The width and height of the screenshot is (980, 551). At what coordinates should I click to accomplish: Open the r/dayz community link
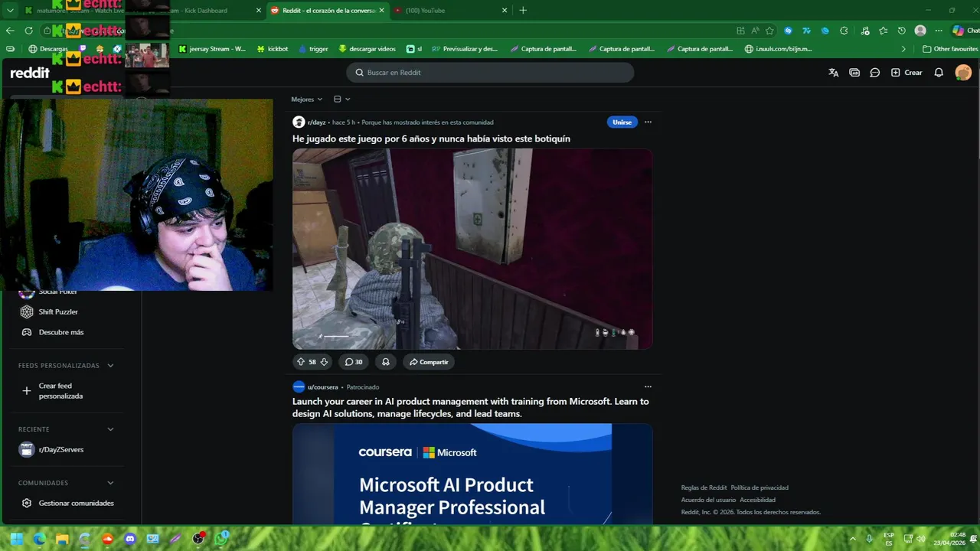click(x=316, y=122)
